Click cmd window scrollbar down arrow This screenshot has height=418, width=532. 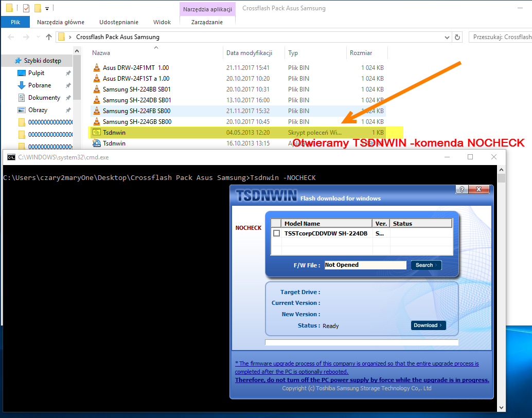tap(502, 408)
